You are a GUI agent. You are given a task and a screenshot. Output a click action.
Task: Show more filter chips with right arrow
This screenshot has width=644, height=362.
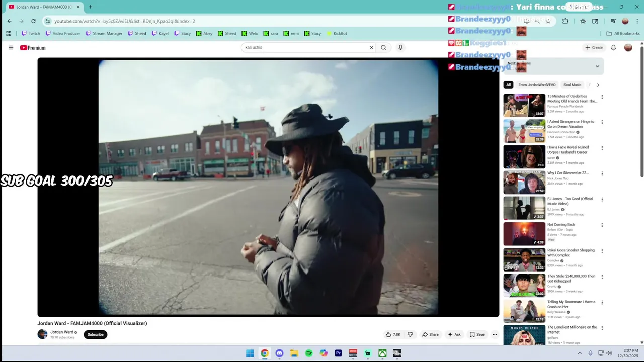(598, 85)
